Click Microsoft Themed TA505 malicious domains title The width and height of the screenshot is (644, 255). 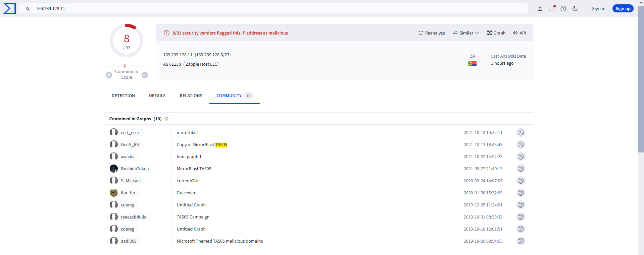[x=219, y=241]
